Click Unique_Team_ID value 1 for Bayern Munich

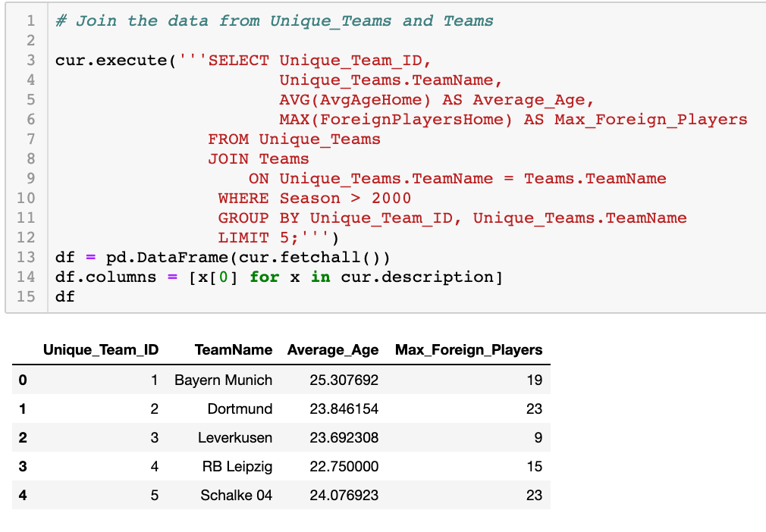155,380
